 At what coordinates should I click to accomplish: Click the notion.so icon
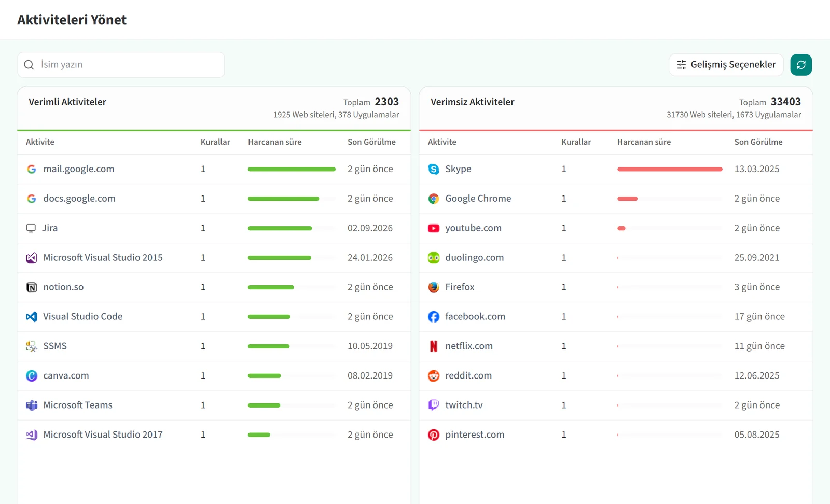[x=32, y=287]
